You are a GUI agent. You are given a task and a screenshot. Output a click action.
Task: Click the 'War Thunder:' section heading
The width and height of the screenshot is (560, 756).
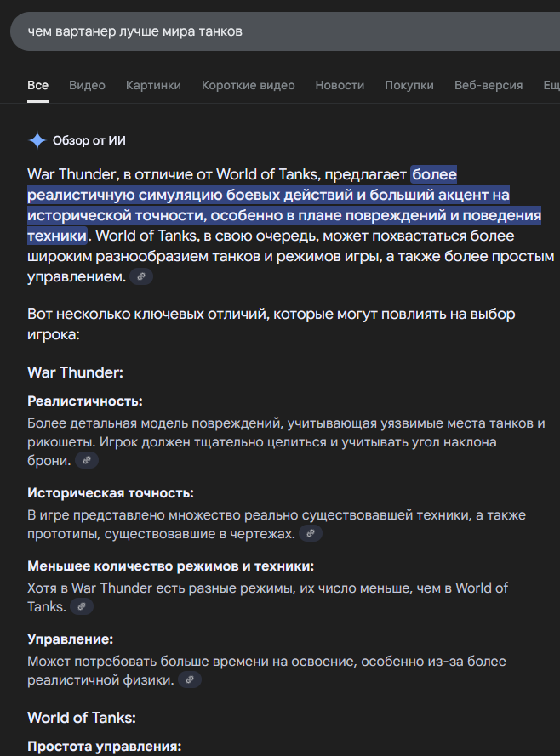pyautogui.click(x=75, y=372)
